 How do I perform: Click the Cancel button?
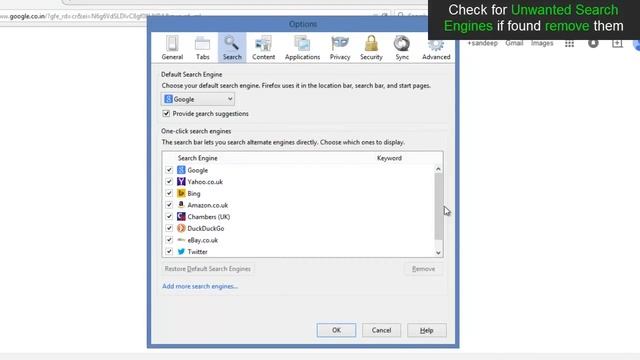tap(381, 330)
